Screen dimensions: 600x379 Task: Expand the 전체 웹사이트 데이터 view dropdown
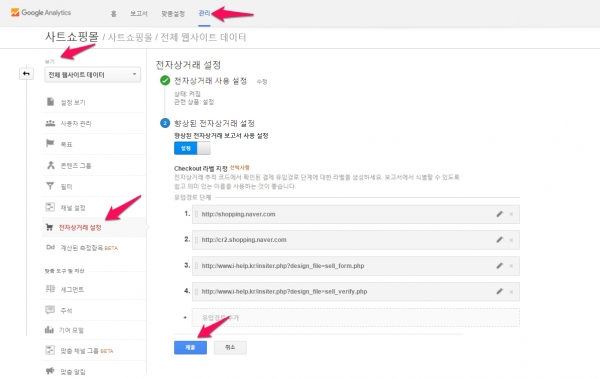point(93,75)
